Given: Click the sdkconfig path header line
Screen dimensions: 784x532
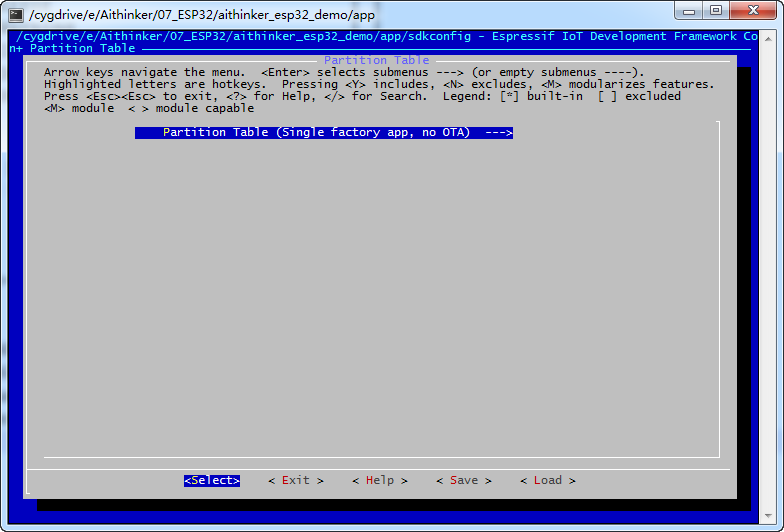Looking at the screenshot, I should tap(387, 36).
